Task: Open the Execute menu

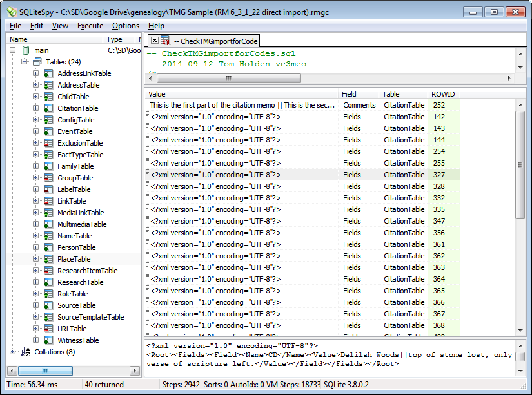Action: pos(90,26)
